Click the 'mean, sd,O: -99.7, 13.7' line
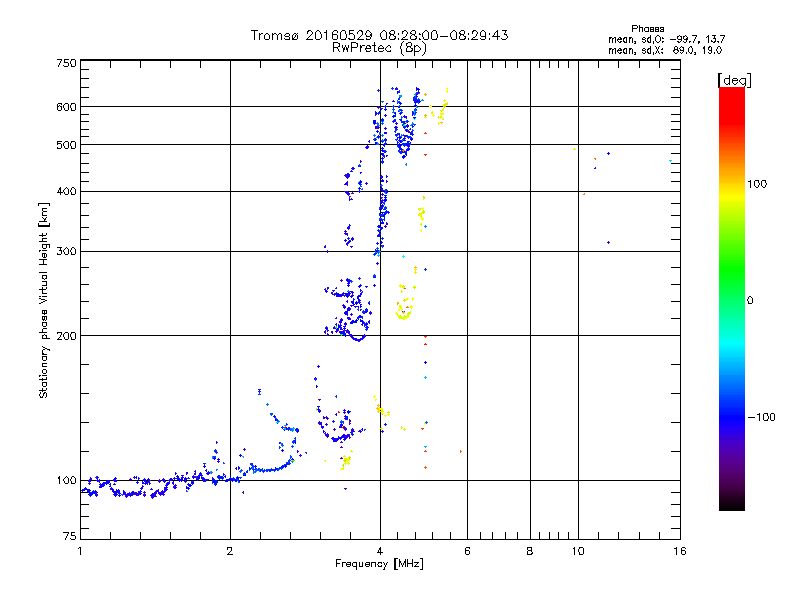The height and width of the screenshot is (600, 800). point(666,39)
